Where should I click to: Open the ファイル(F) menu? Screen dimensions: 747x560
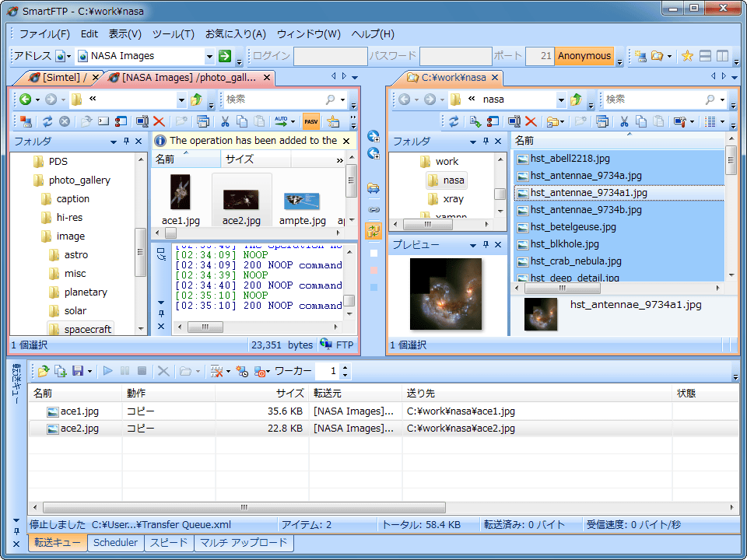[x=44, y=33]
